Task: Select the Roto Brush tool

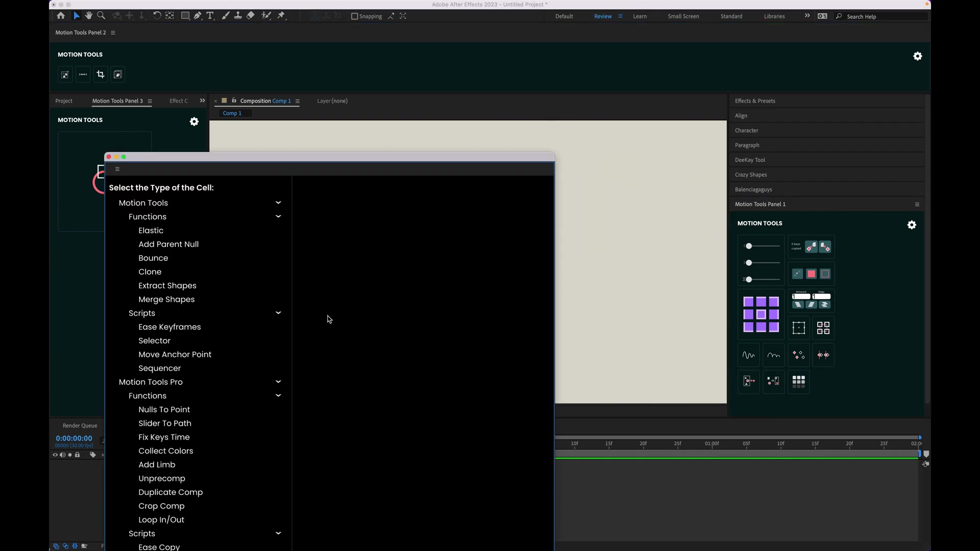Action: [266, 16]
